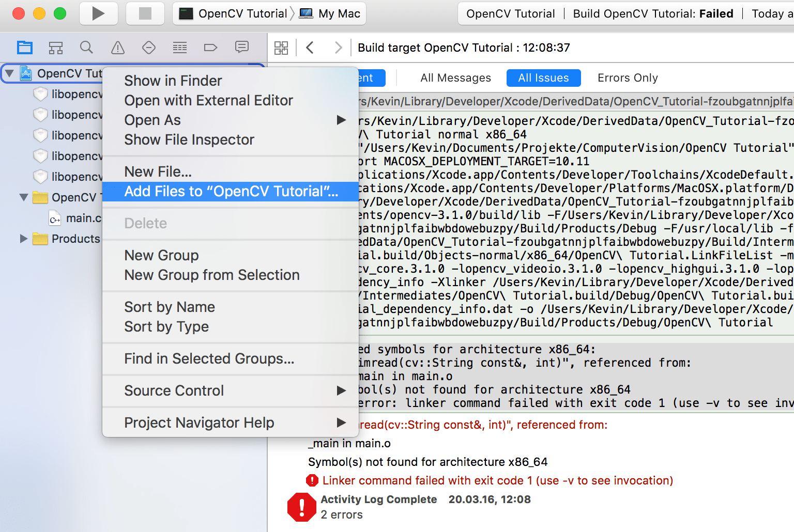The image size is (794, 532).
Task: Open the "Open As" submenu
Action: (x=152, y=120)
